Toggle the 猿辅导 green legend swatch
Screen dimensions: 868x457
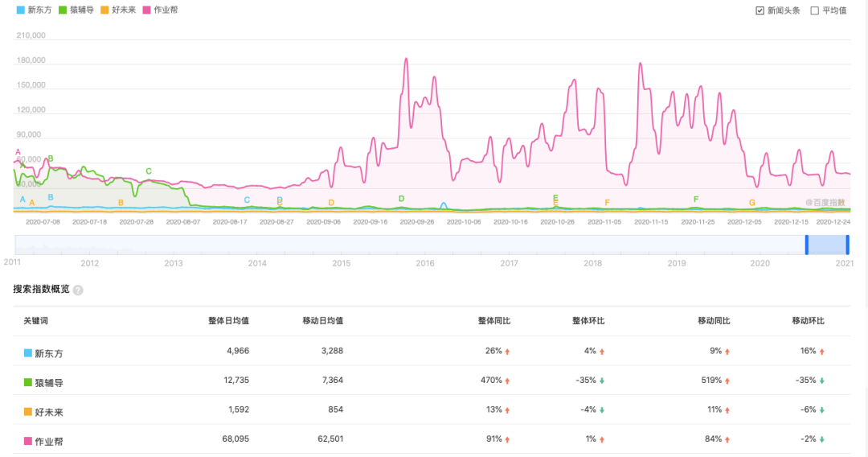[63, 10]
